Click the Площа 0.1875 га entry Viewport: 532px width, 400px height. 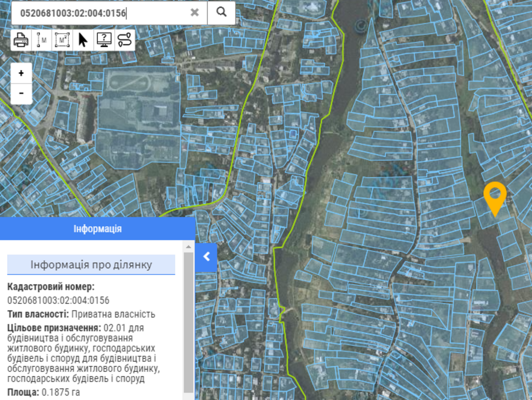tap(44, 392)
